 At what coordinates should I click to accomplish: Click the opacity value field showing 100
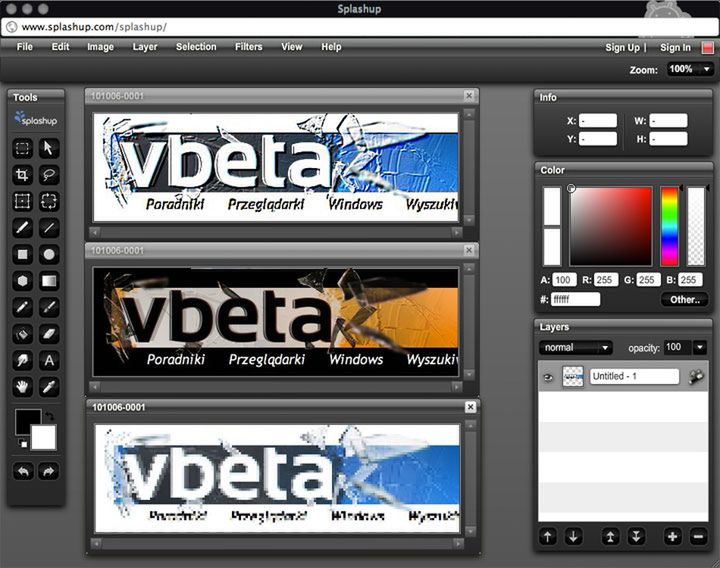[x=677, y=348]
